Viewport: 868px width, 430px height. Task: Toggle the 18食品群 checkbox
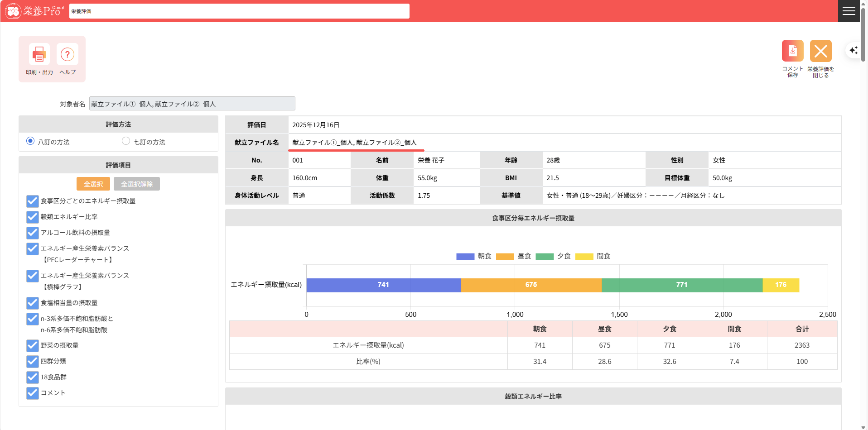click(x=32, y=377)
